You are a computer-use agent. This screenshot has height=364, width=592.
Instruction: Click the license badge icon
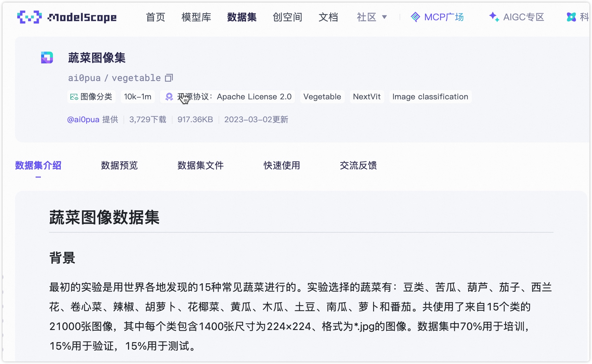[x=169, y=97]
